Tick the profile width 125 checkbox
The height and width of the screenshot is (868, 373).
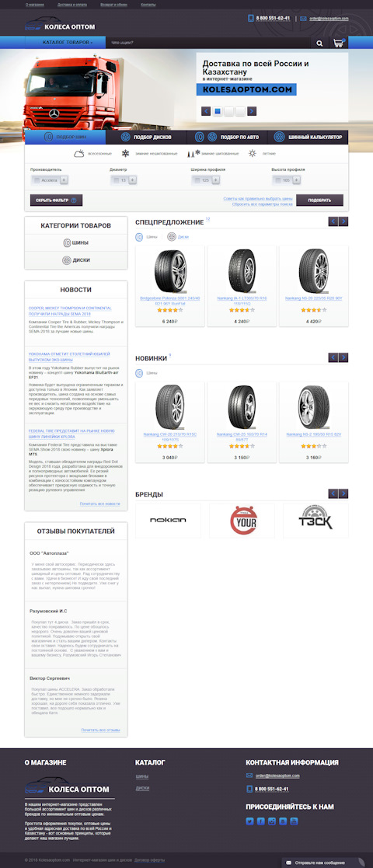tap(197, 180)
